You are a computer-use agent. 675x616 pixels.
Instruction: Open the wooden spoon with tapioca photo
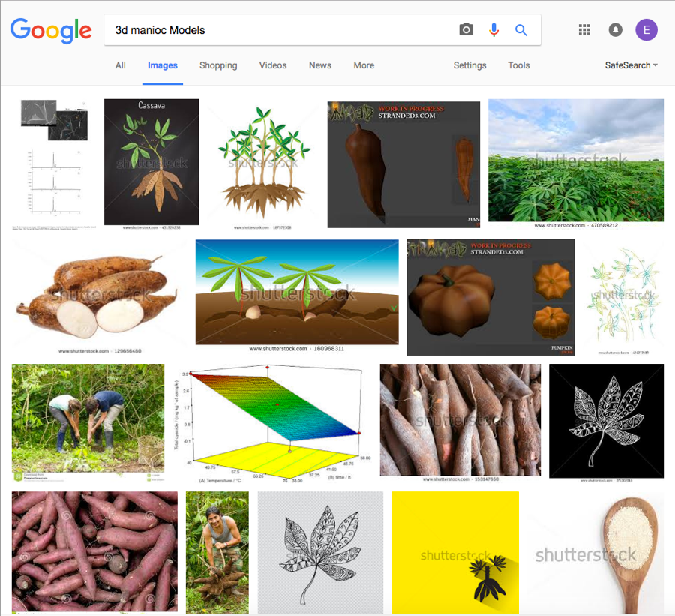point(595,553)
